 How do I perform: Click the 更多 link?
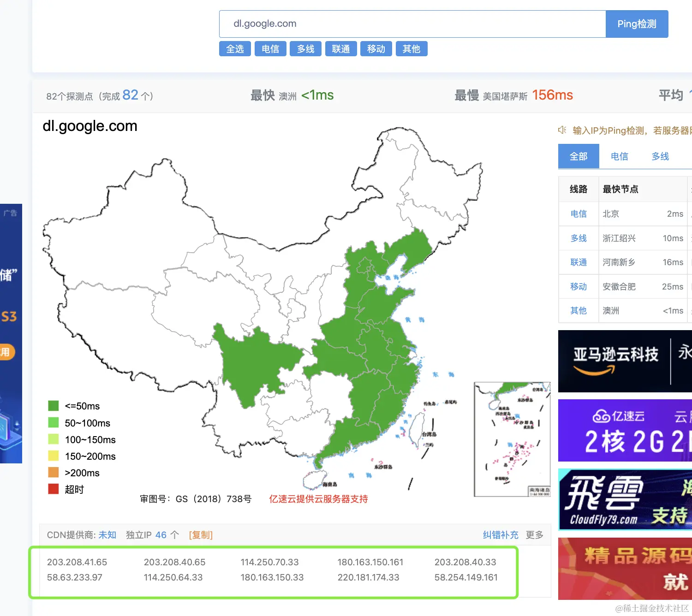click(x=535, y=535)
